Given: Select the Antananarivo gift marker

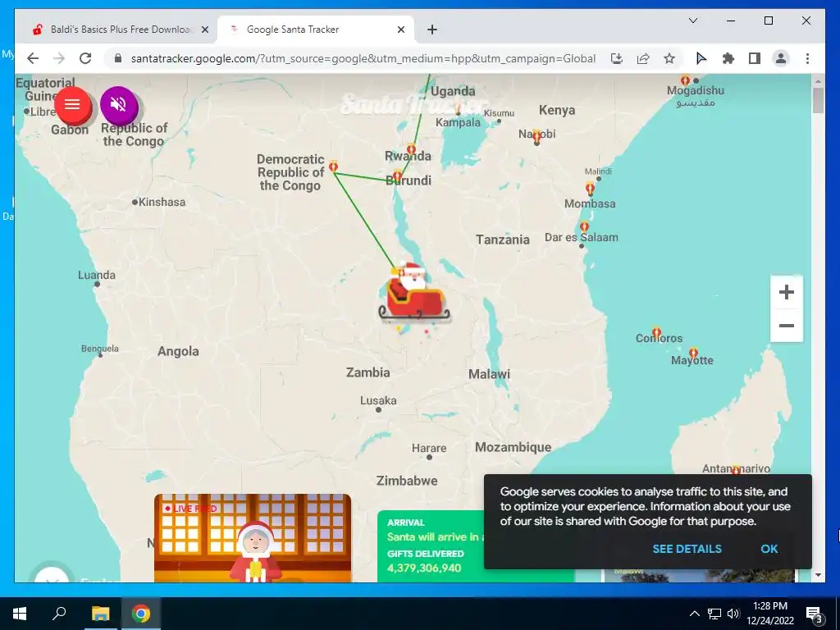Looking at the screenshot, I should click(736, 470).
